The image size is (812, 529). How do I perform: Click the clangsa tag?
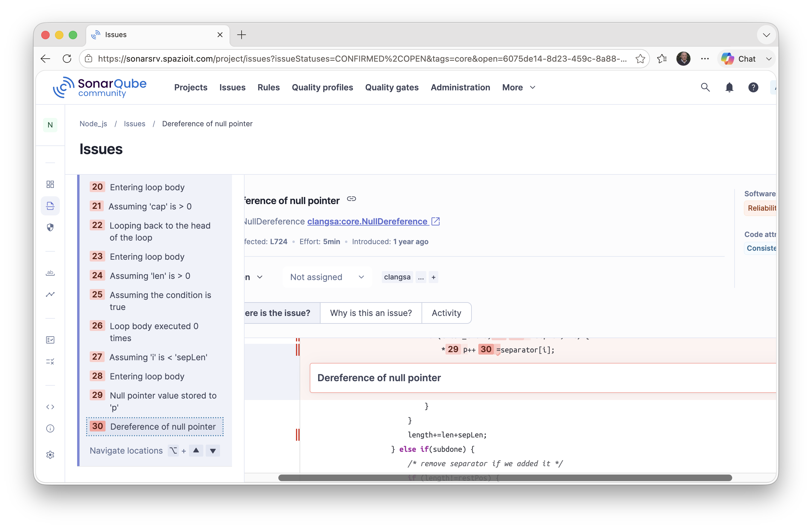(397, 277)
